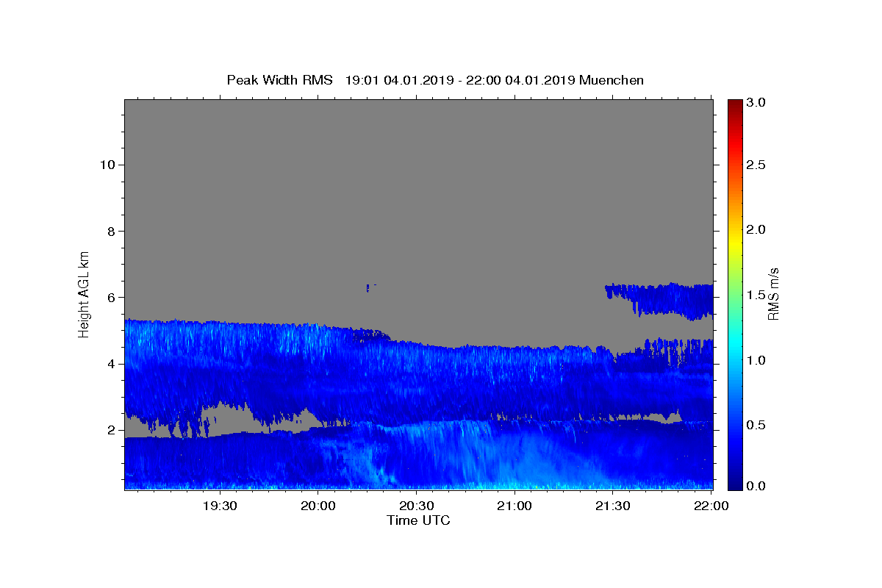The height and width of the screenshot is (588, 882).
Task: Click the "Height AGL km" axis label
Action: [x=85, y=293]
